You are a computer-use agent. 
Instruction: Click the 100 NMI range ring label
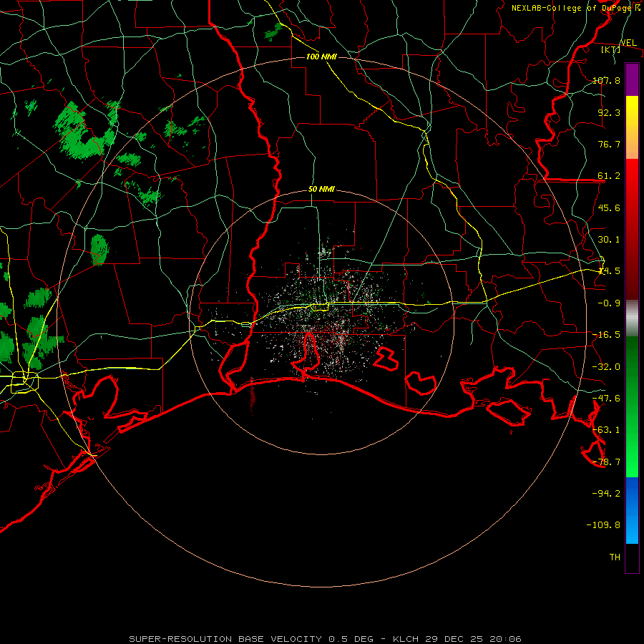(321, 57)
